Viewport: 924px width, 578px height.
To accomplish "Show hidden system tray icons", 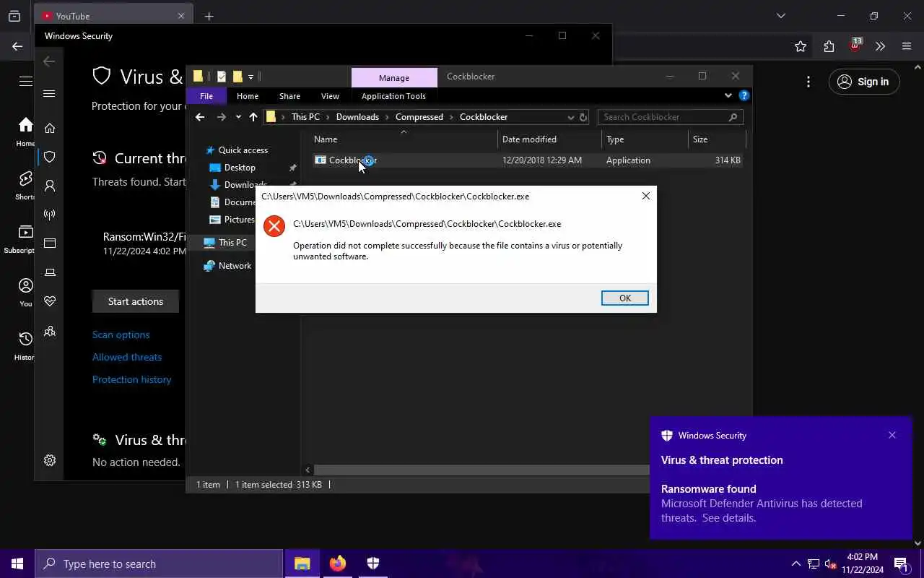I will 796,564.
